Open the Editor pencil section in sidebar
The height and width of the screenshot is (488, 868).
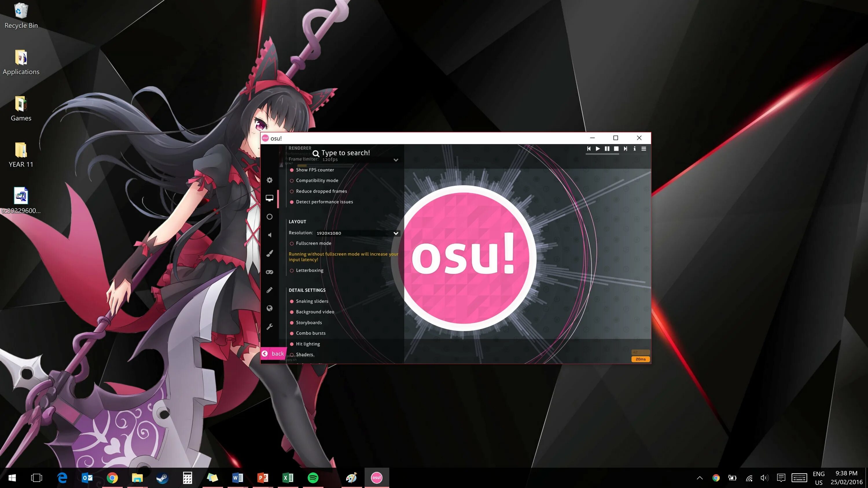(270, 290)
